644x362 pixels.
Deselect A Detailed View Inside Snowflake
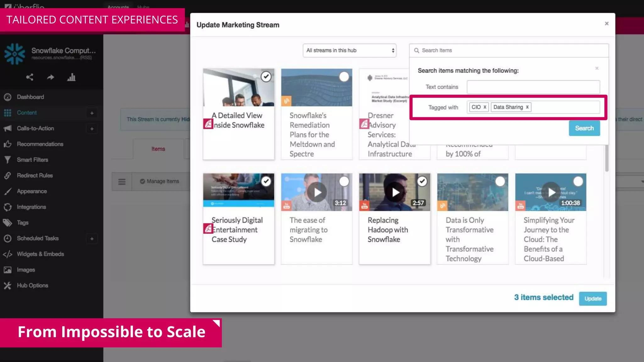[x=266, y=76]
